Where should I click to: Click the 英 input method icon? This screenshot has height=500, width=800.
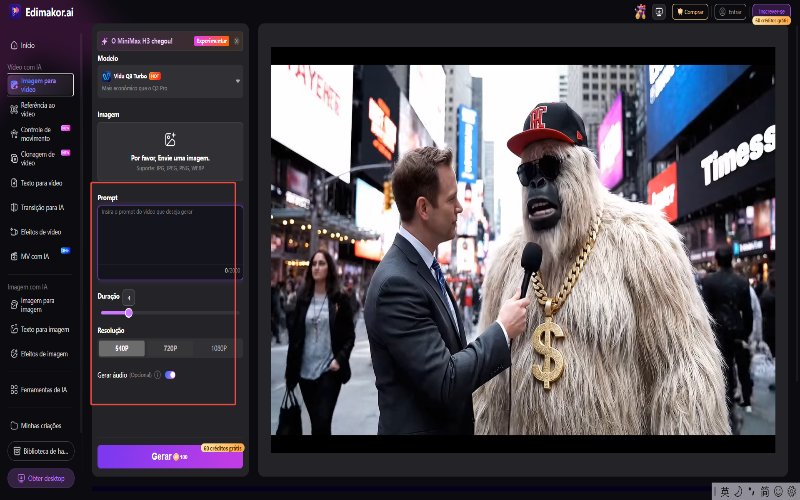click(724, 492)
